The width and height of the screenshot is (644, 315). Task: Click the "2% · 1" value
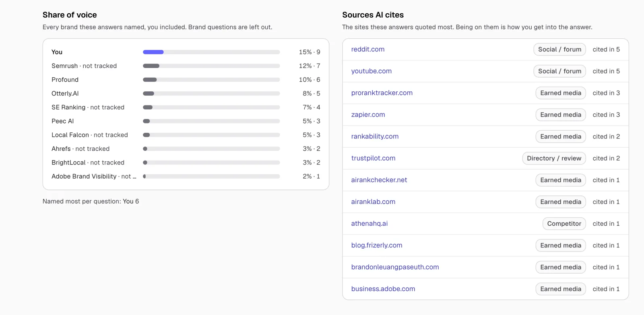312,176
